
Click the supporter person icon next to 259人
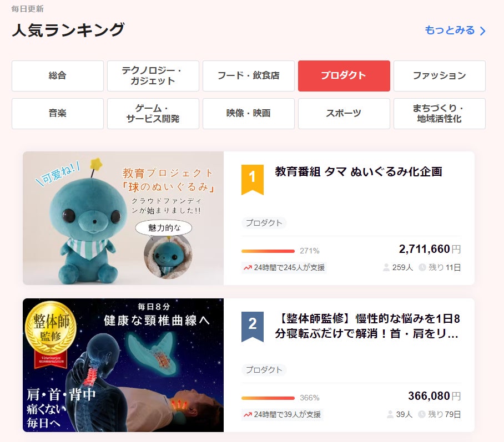(386, 267)
